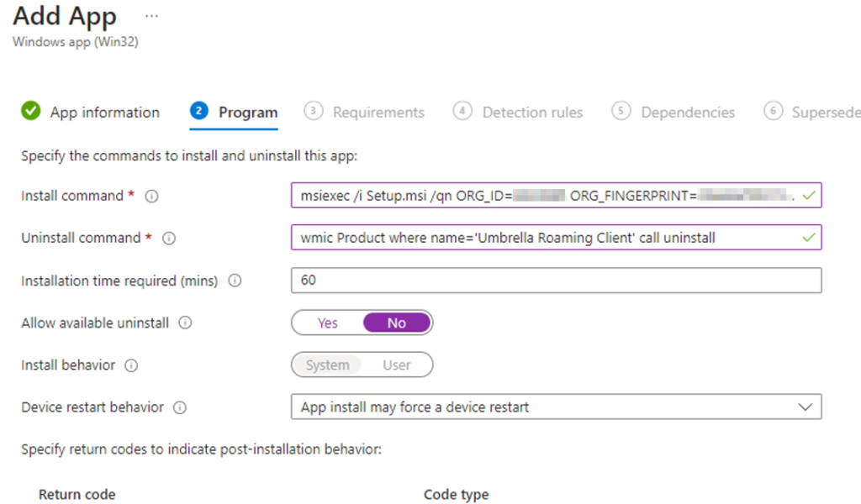Open the Dependencies step tab
Screen dimensions: 861x504
tap(687, 112)
